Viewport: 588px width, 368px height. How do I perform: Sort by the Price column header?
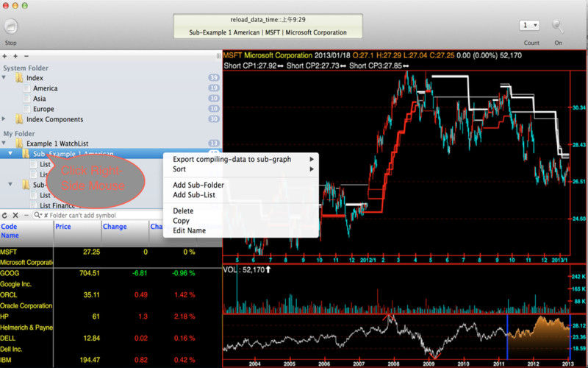coord(78,233)
